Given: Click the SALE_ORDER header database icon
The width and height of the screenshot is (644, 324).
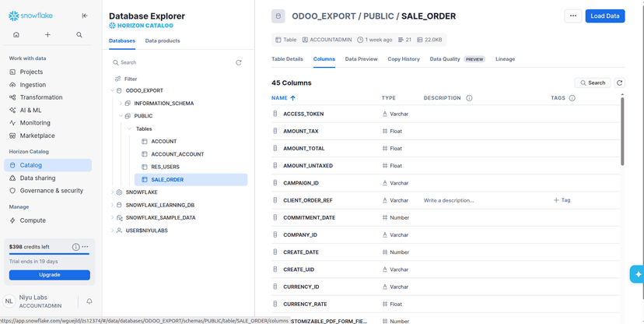Looking at the screenshot, I should (x=278, y=16).
